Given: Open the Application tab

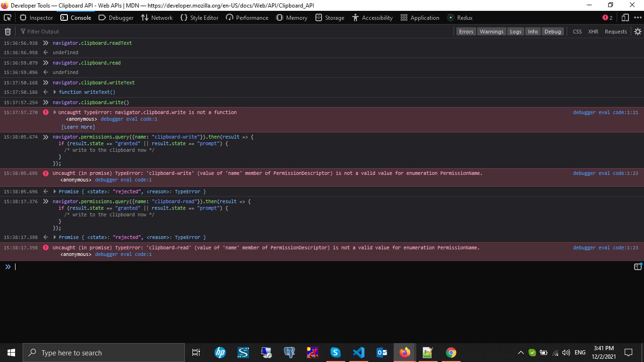Looking at the screenshot, I should 420,17.
